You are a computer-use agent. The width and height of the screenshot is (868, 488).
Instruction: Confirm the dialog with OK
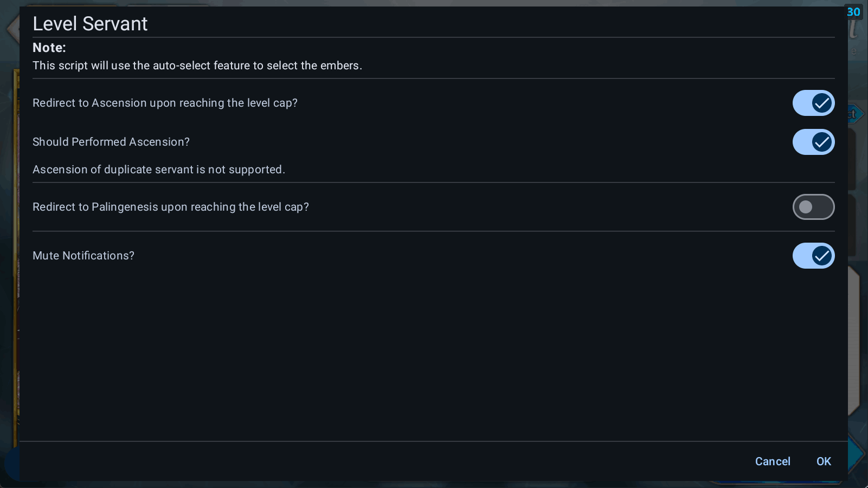pos(824,461)
